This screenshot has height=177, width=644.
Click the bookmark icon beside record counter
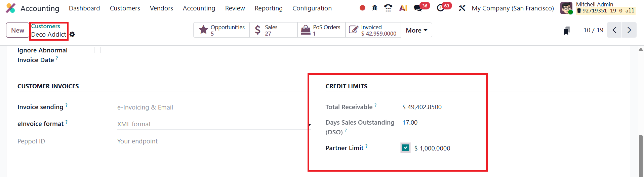pyautogui.click(x=566, y=31)
